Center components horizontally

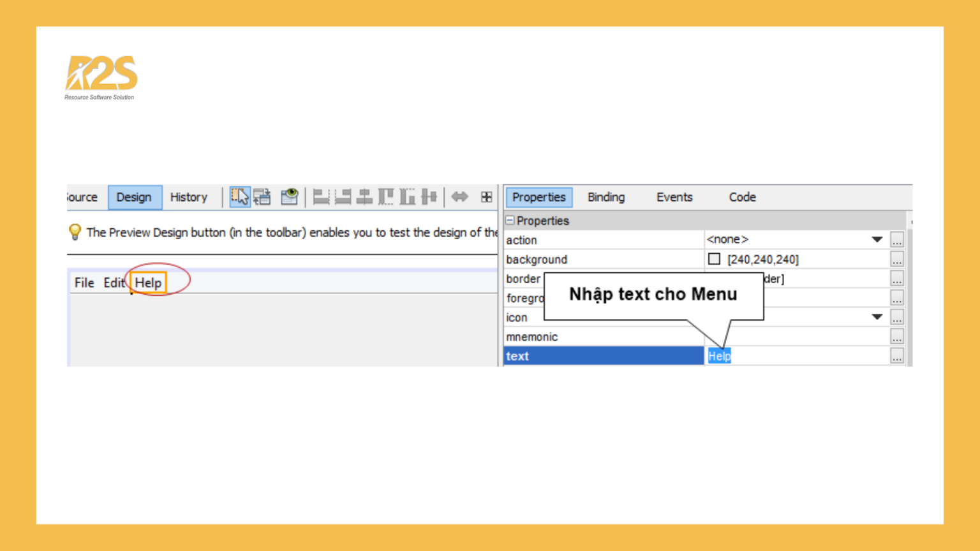pos(364,197)
